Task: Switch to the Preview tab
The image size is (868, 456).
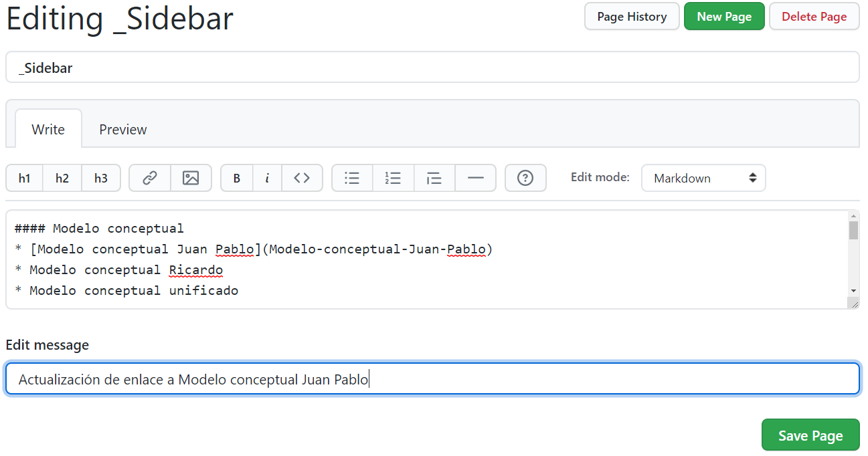Action: 122,128
